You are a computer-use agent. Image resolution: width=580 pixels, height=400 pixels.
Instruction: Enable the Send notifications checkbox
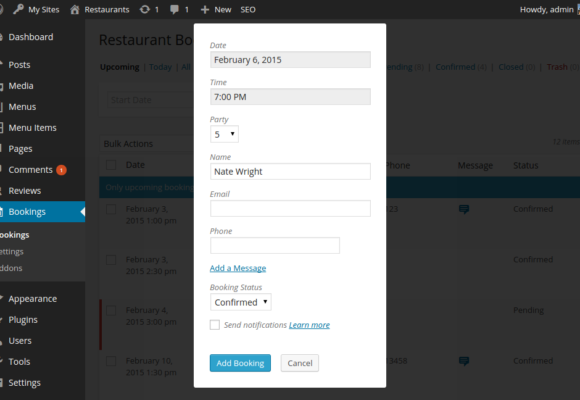pos(215,325)
